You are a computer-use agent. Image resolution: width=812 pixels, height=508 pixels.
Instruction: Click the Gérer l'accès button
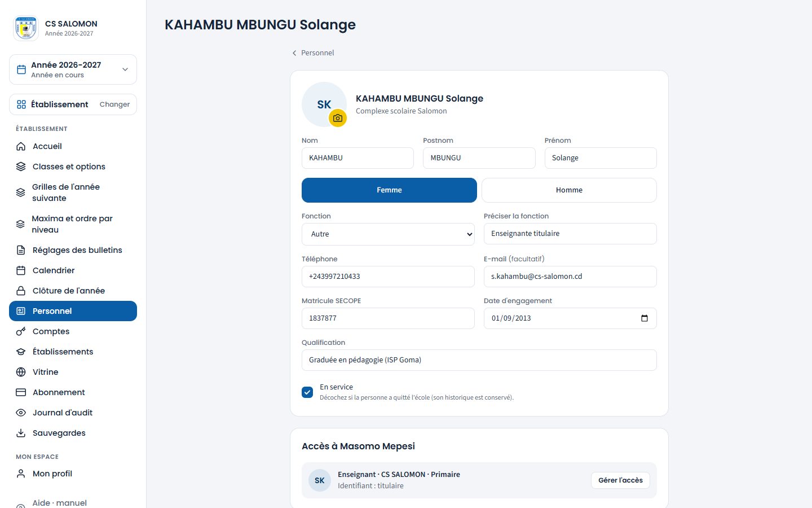click(x=620, y=480)
